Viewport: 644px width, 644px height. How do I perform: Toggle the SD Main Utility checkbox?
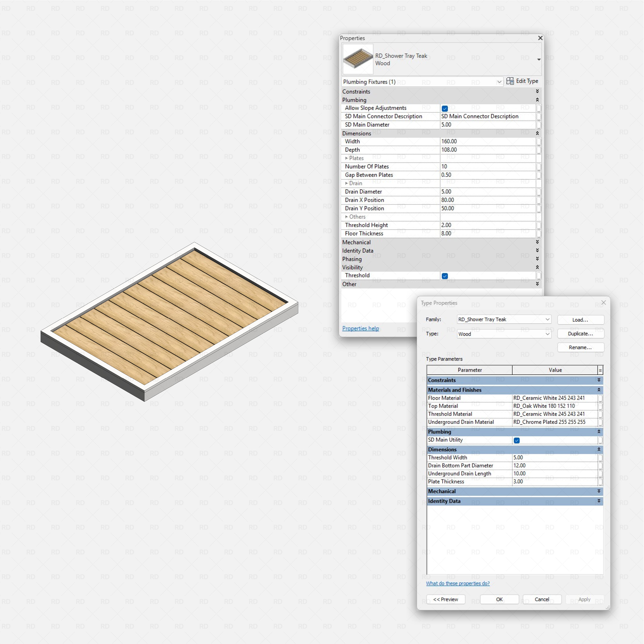(517, 440)
